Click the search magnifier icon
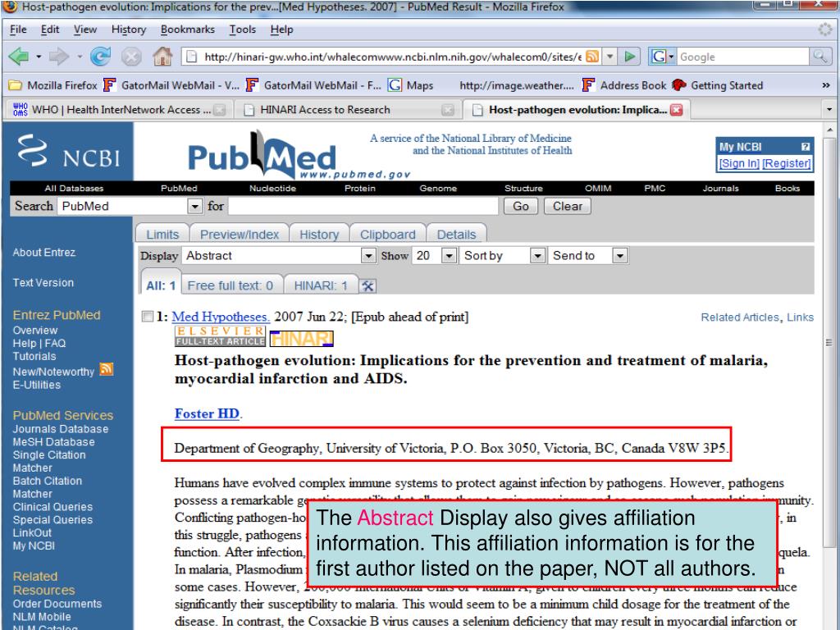The height and width of the screenshot is (630, 840). 819,57
